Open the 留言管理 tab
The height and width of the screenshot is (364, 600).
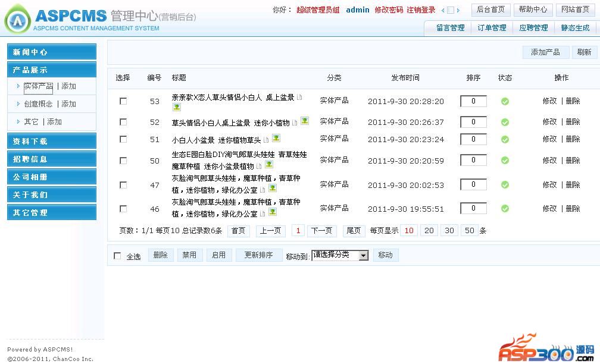tap(450, 28)
